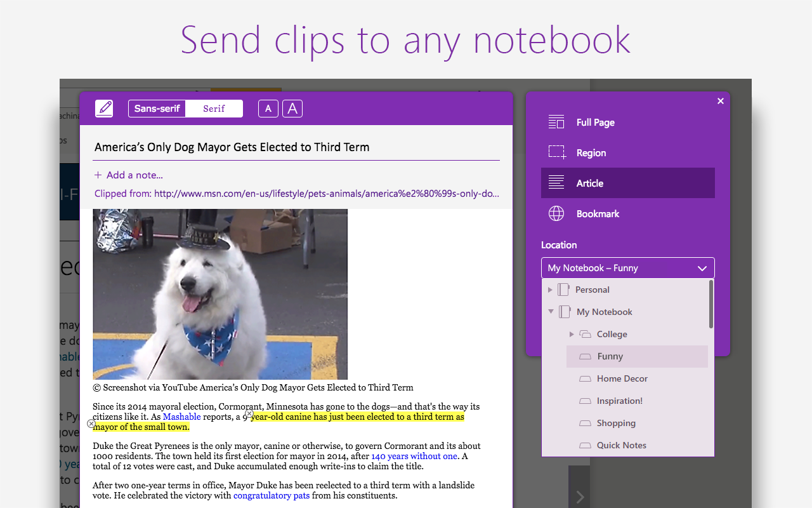Image resolution: width=812 pixels, height=508 pixels.
Task: Select the Full Page clipping icon
Action: [556, 122]
